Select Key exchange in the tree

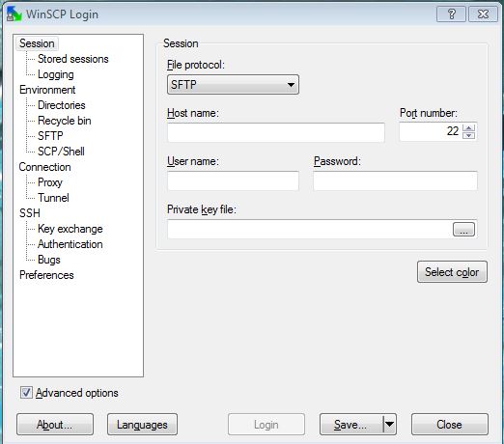click(x=70, y=229)
